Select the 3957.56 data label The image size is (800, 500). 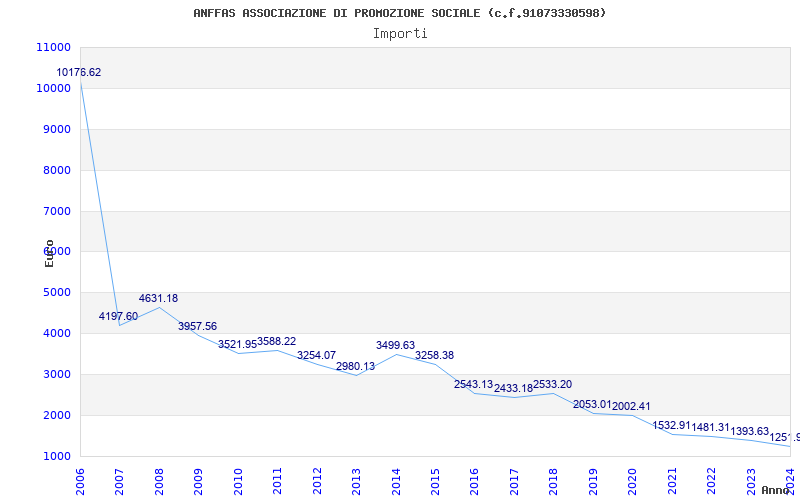[x=197, y=326]
